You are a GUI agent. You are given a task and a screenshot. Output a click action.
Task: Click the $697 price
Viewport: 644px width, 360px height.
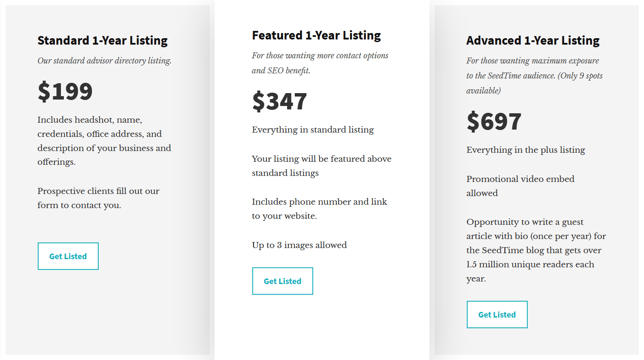click(494, 121)
